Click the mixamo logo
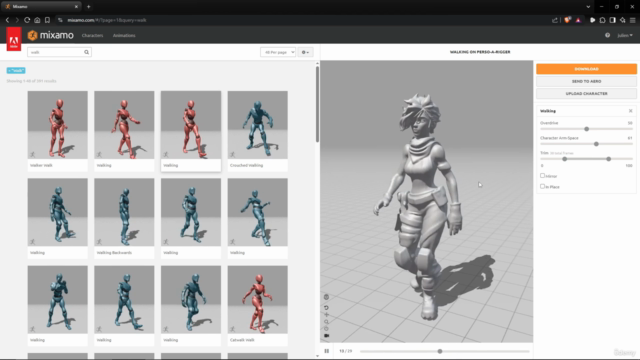The image size is (640, 360). (x=51, y=36)
